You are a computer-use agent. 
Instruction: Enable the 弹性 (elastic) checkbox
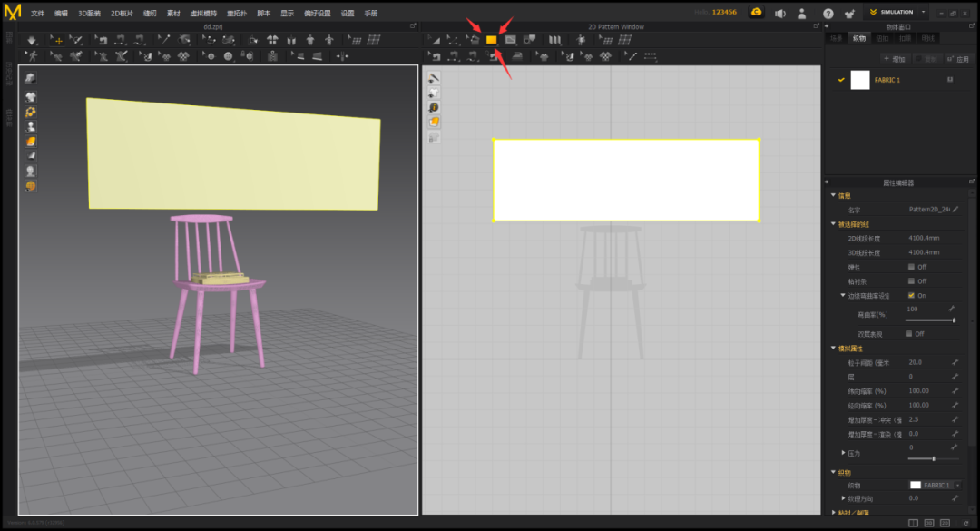pyautogui.click(x=911, y=267)
